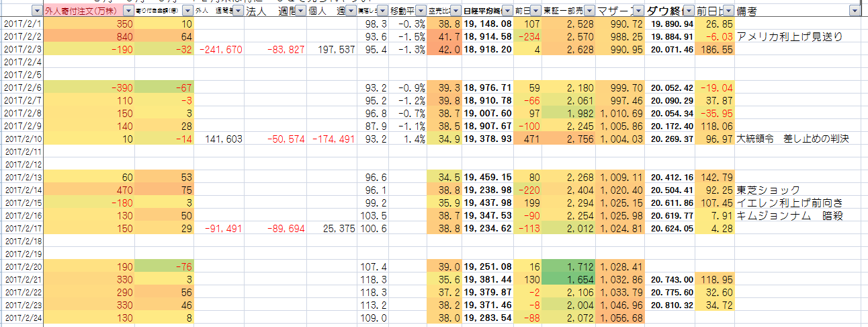Open the 外人寄付注文(万株) column filter dropdown

(x=128, y=11)
